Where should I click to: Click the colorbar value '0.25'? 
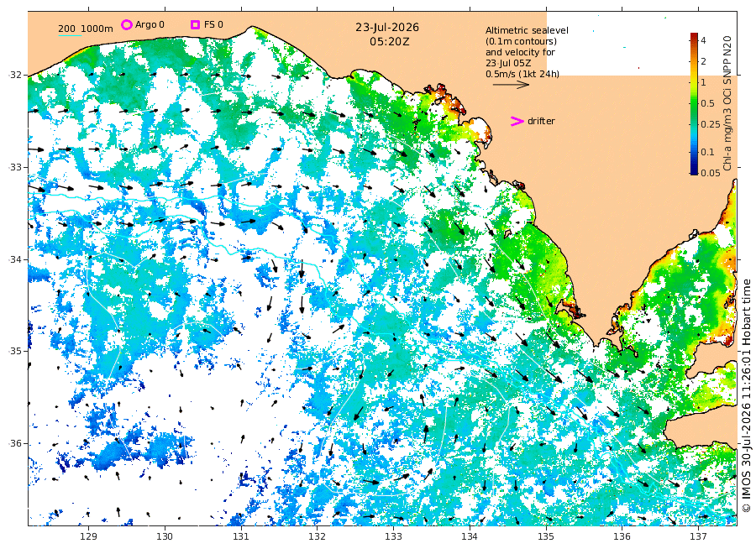click(x=711, y=124)
